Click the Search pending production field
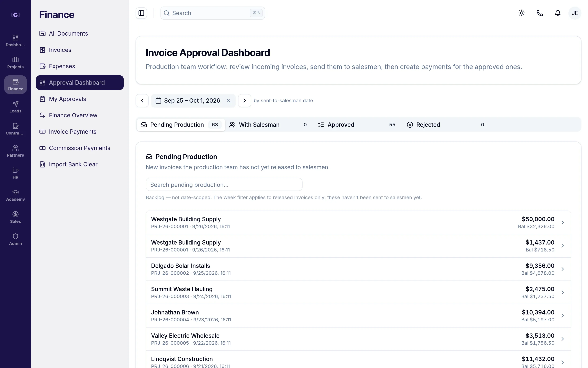This screenshot has height=368, width=588. click(224, 185)
